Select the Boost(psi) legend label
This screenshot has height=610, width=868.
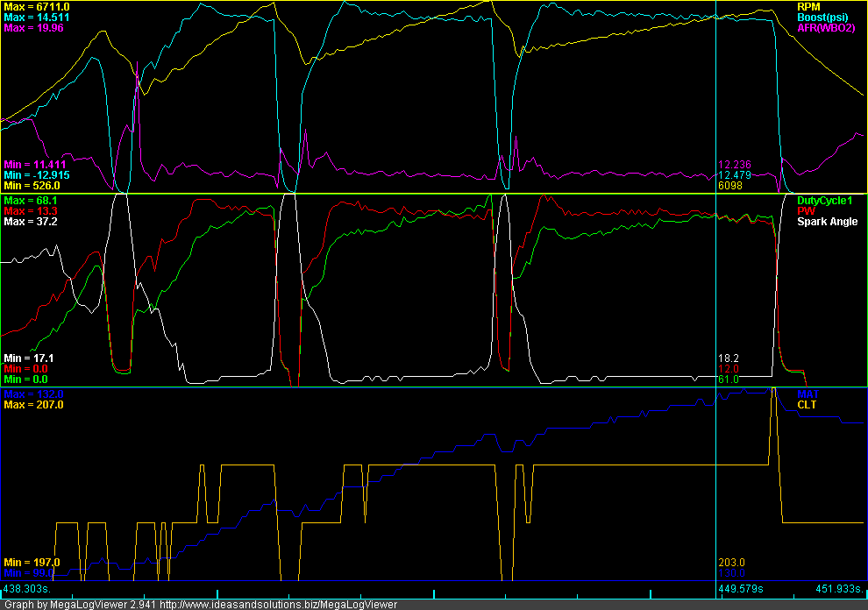click(822, 18)
